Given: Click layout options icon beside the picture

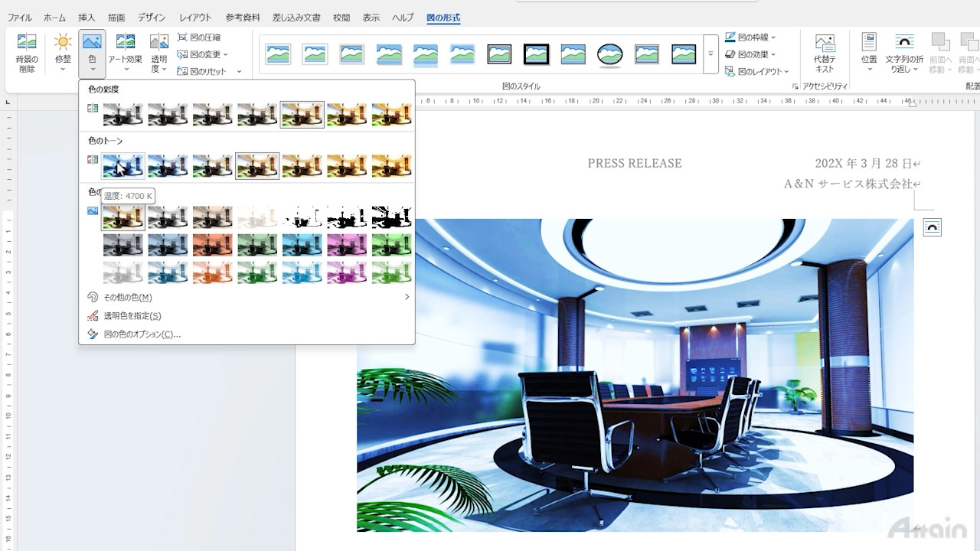Looking at the screenshot, I should click(x=932, y=227).
